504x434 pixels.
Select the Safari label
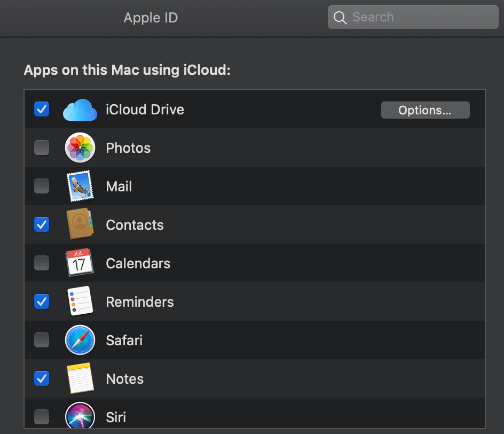point(124,340)
